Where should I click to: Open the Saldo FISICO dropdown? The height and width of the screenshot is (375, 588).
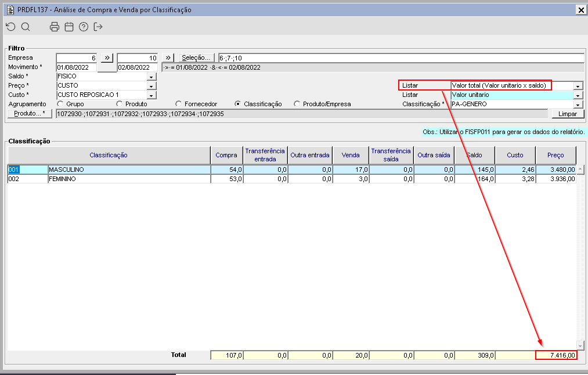(x=151, y=77)
